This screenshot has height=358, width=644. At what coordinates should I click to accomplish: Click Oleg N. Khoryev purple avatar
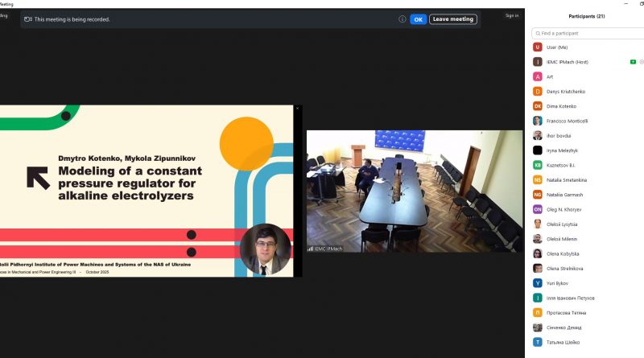(538, 209)
